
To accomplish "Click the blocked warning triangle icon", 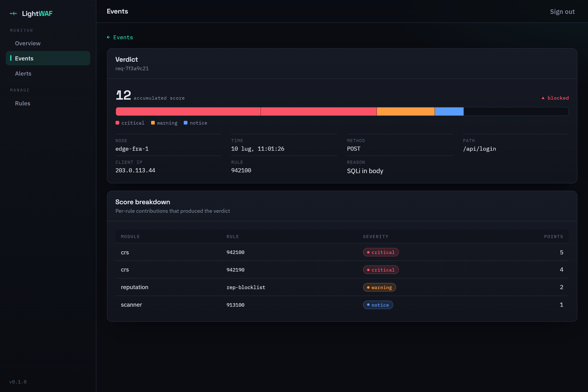I will coord(543,98).
